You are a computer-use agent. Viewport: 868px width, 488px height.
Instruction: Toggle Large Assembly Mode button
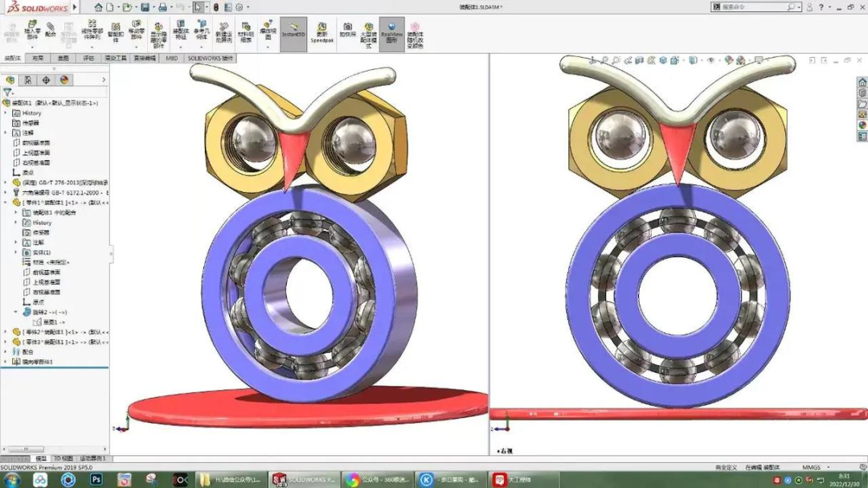pos(369,32)
